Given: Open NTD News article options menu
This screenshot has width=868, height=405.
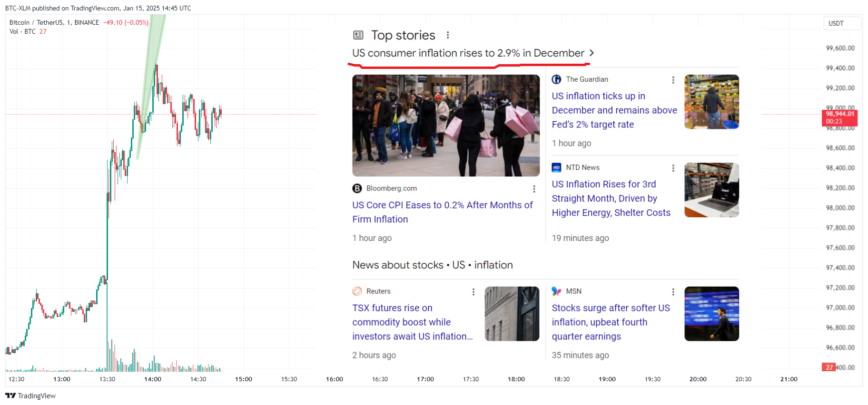Looking at the screenshot, I should 673,168.
